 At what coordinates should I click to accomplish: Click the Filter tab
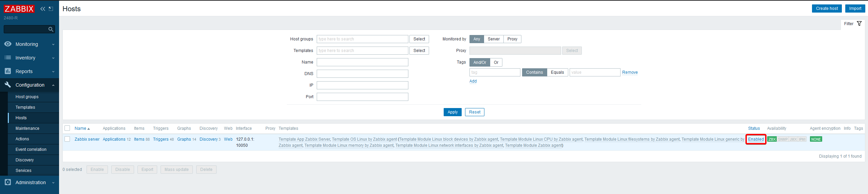pyautogui.click(x=853, y=24)
